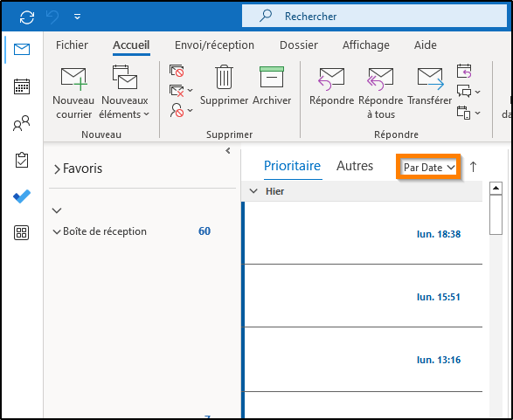Viewport: 513px width, 420px height.
Task: Open the Customize Quick Access Toolbar dropdown
Action: [77, 17]
